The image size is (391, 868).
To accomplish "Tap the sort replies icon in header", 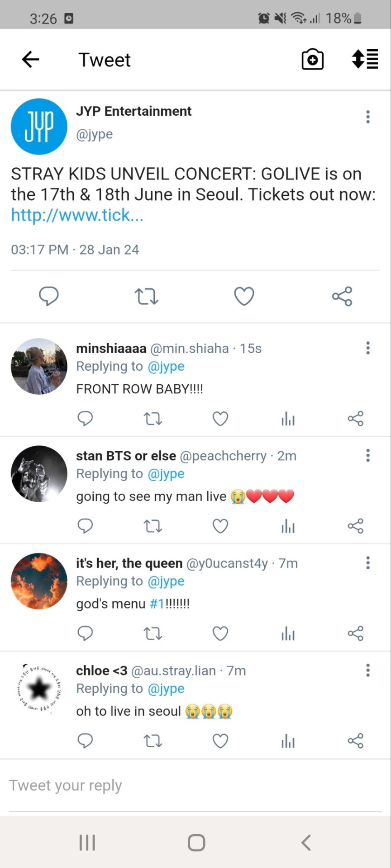I will pyautogui.click(x=365, y=59).
